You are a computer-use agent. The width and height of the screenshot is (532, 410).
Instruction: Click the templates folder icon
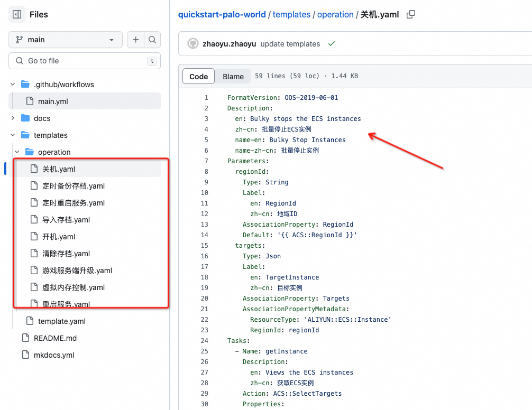tap(25, 135)
